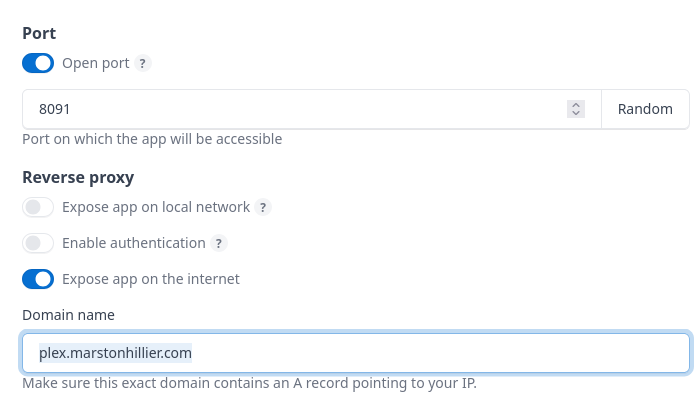Click the help icon beside Open port

(x=143, y=63)
